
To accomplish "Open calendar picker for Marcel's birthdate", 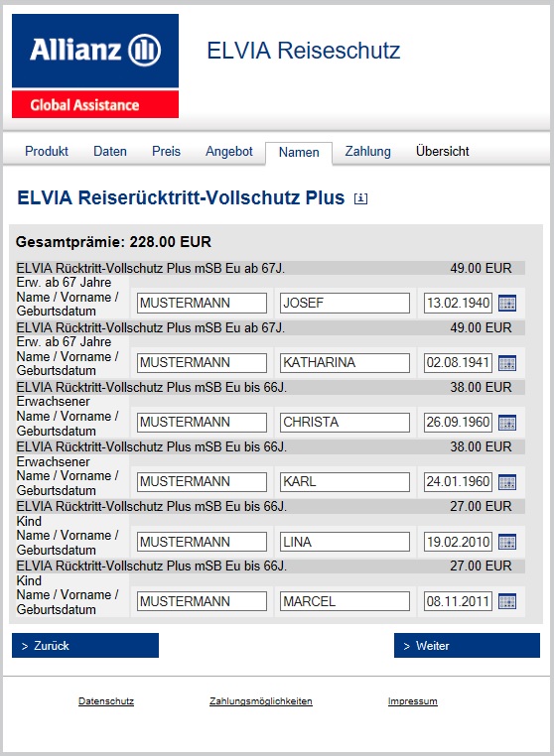I will coord(507,601).
